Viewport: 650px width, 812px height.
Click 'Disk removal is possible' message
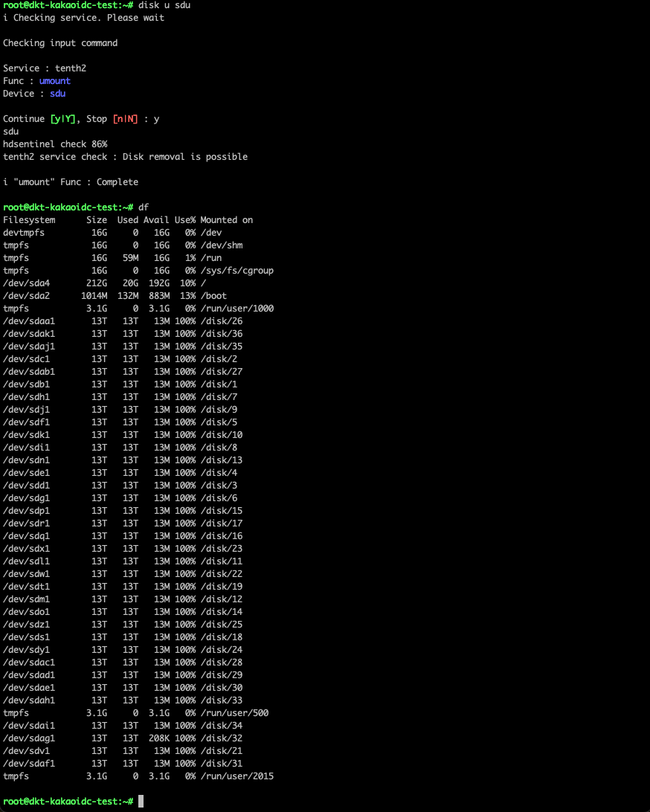(x=185, y=157)
